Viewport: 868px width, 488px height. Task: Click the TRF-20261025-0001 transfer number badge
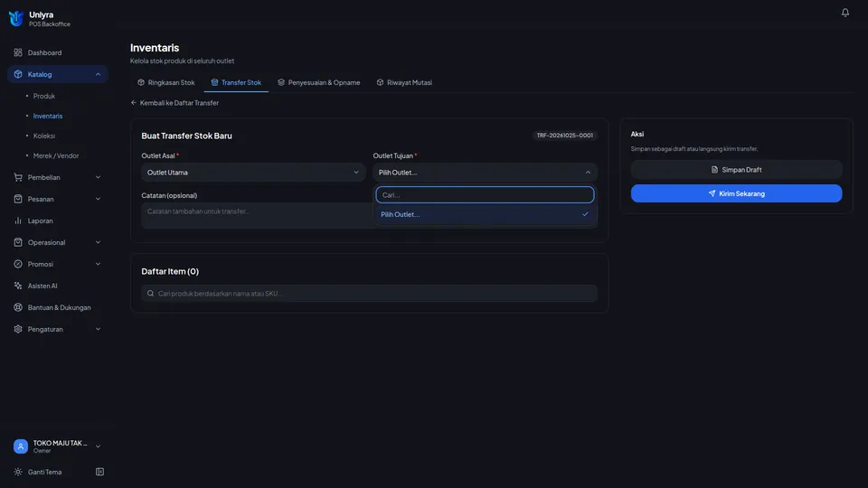(564, 135)
